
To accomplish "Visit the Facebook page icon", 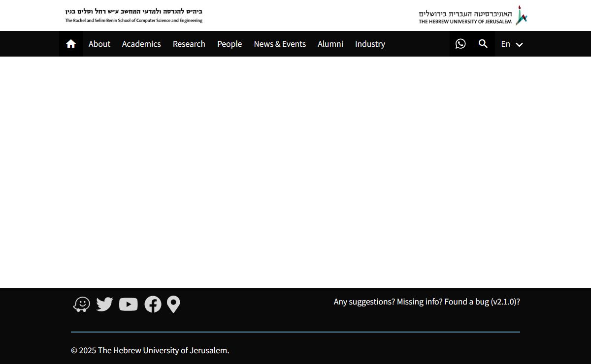I will 153,304.
